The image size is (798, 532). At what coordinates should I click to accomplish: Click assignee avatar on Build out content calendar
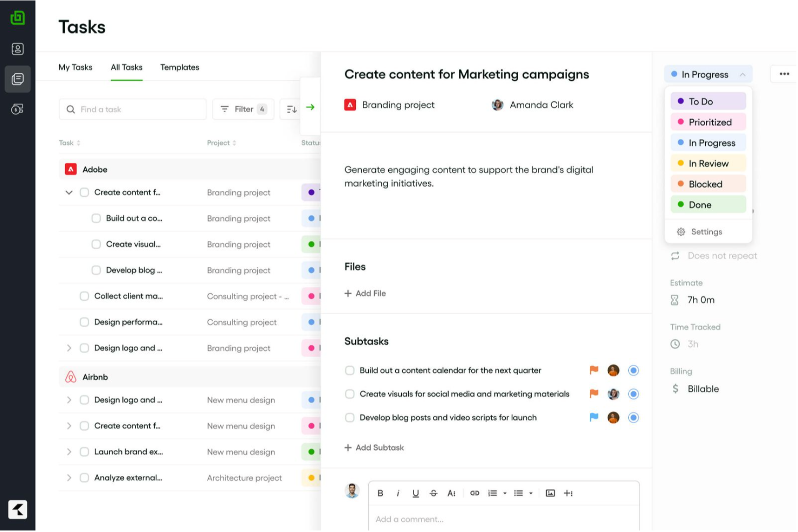[x=613, y=370]
